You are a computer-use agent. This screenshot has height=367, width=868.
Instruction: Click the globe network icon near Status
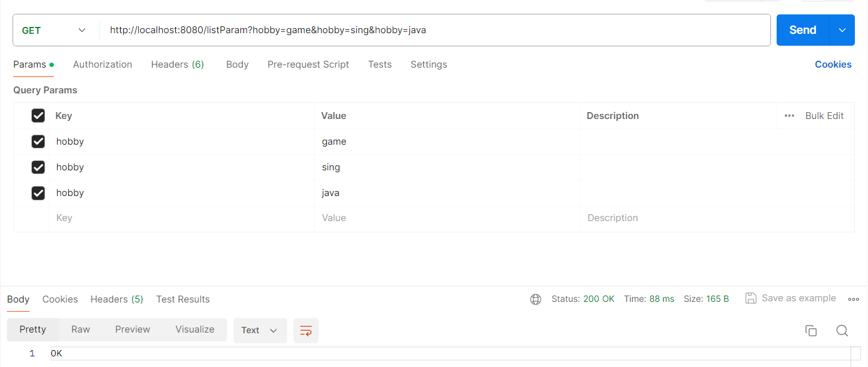(536, 299)
